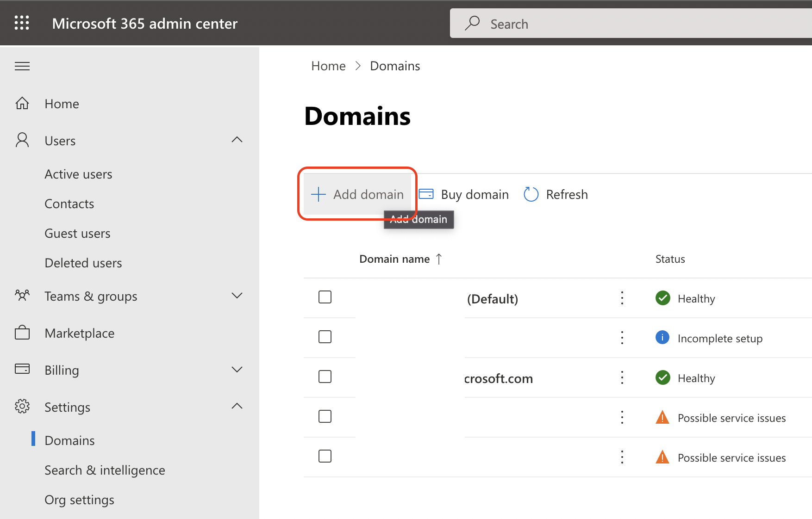Open more actions for the (Default) domain
Viewport: 812px width, 519px height.
pyautogui.click(x=622, y=298)
